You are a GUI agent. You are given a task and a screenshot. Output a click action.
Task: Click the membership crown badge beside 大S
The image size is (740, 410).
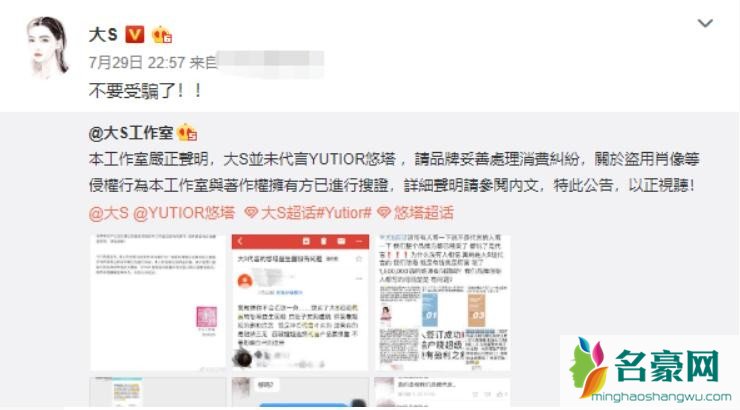coord(161,35)
